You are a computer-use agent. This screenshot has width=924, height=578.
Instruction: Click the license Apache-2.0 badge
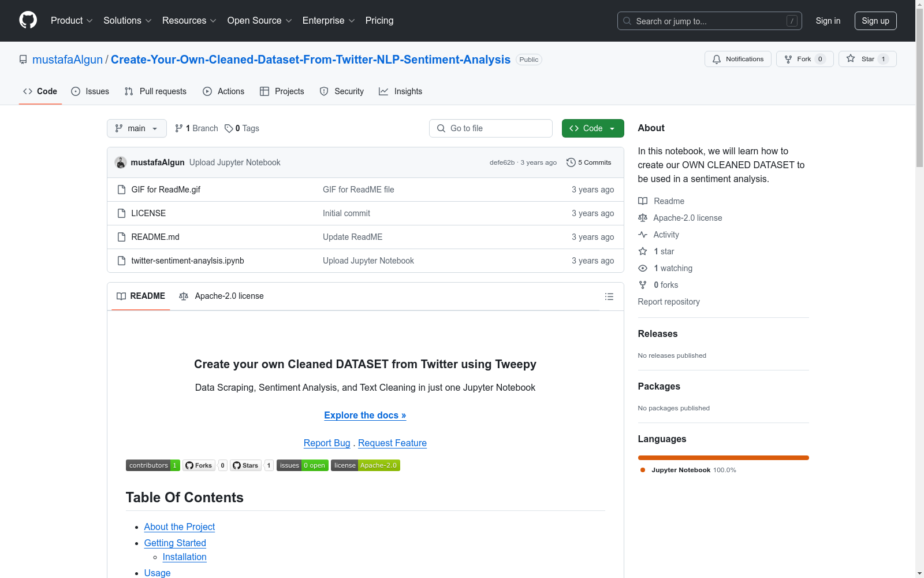pos(366,465)
